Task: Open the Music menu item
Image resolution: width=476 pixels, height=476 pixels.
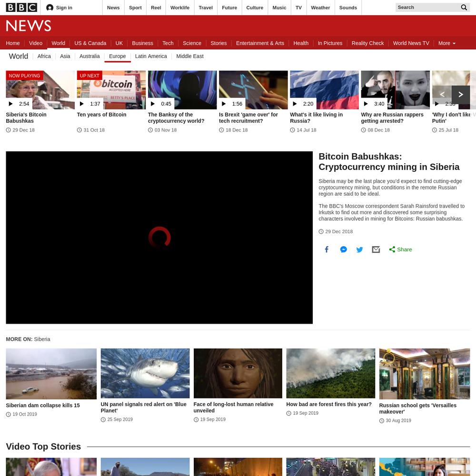Action: click(279, 8)
